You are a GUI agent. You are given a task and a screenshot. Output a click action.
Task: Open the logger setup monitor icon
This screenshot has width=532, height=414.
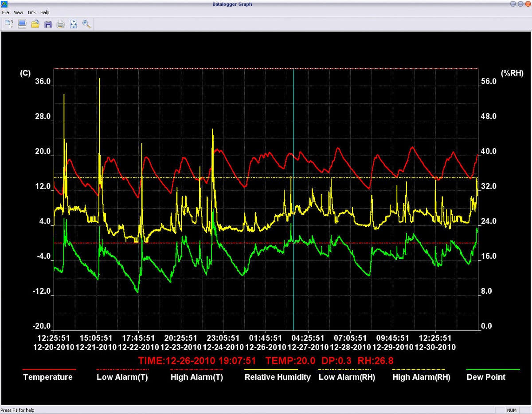(x=22, y=24)
